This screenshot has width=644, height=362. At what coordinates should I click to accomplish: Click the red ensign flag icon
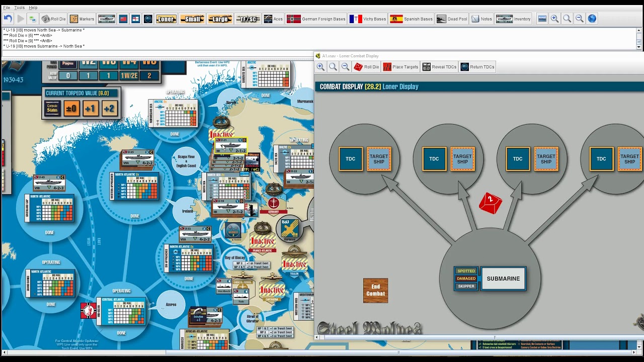click(x=123, y=19)
